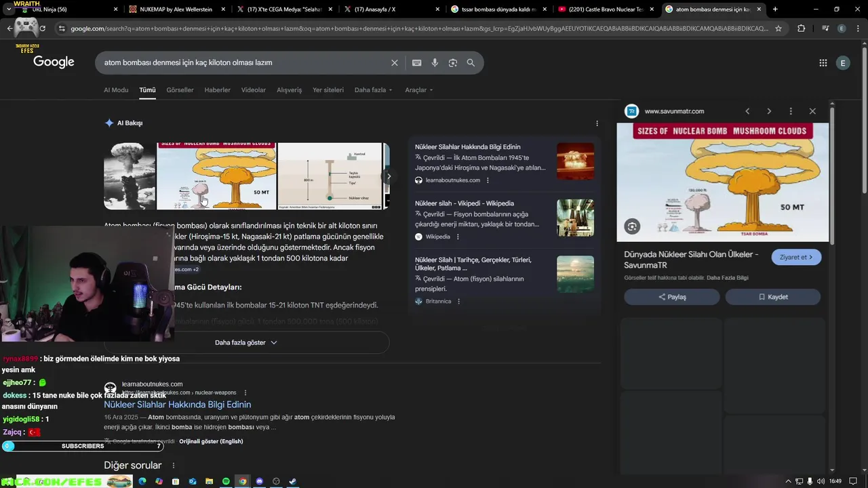
Task: Search inside image with Lens icon
Action: click(x=632, y=227)
